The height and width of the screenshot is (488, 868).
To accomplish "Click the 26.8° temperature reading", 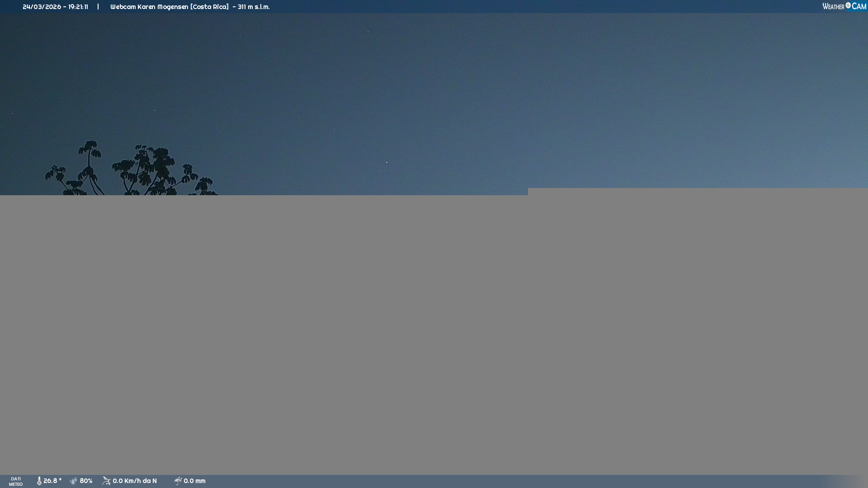I will click(x=52, y=481).
